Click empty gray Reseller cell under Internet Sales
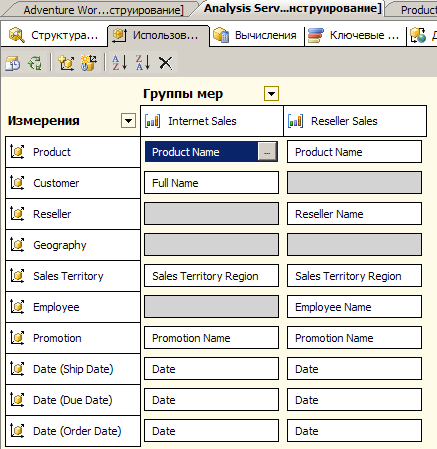Image resolution: width=437 pixels, height=449 pixels. tap(211, 214)
